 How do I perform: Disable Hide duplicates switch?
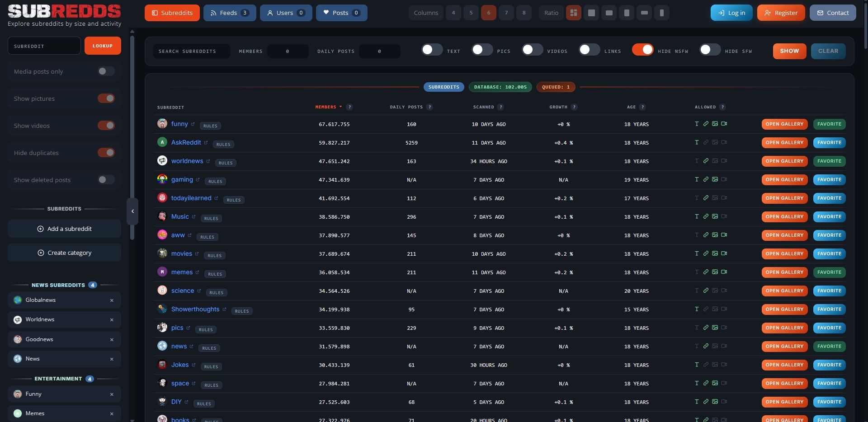[106, 153]
